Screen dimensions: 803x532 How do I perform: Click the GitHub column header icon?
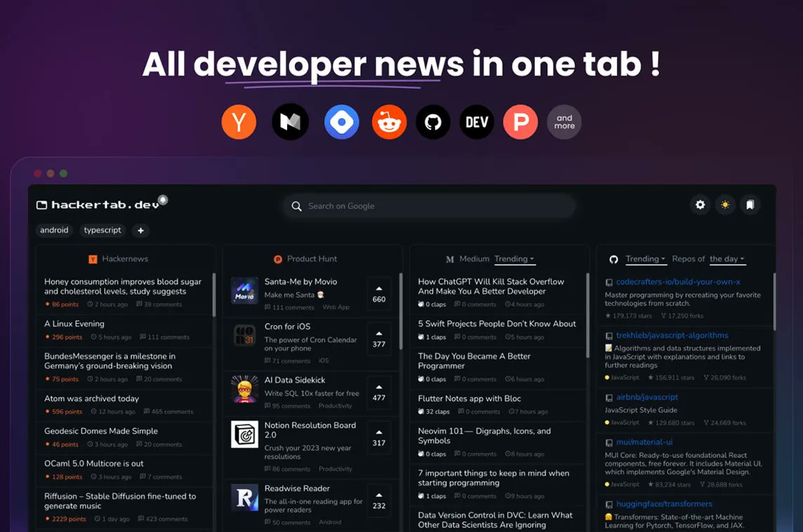[613, 259]
